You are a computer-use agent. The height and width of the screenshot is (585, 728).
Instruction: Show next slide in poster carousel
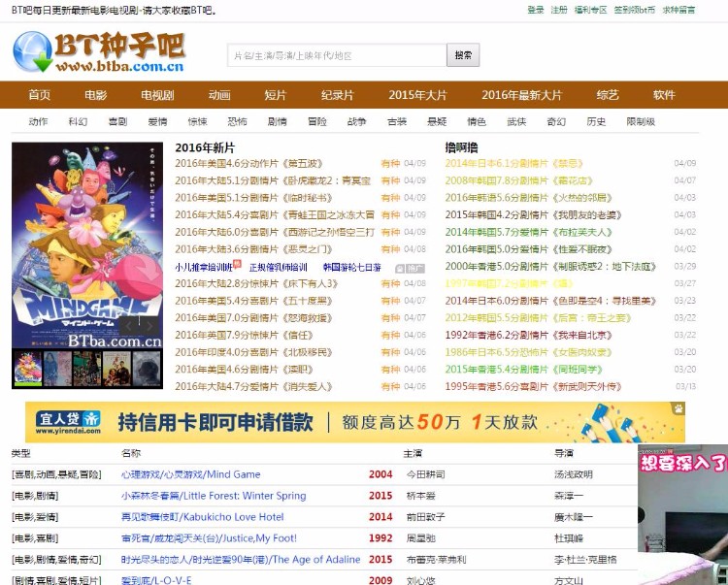point(149,326)
